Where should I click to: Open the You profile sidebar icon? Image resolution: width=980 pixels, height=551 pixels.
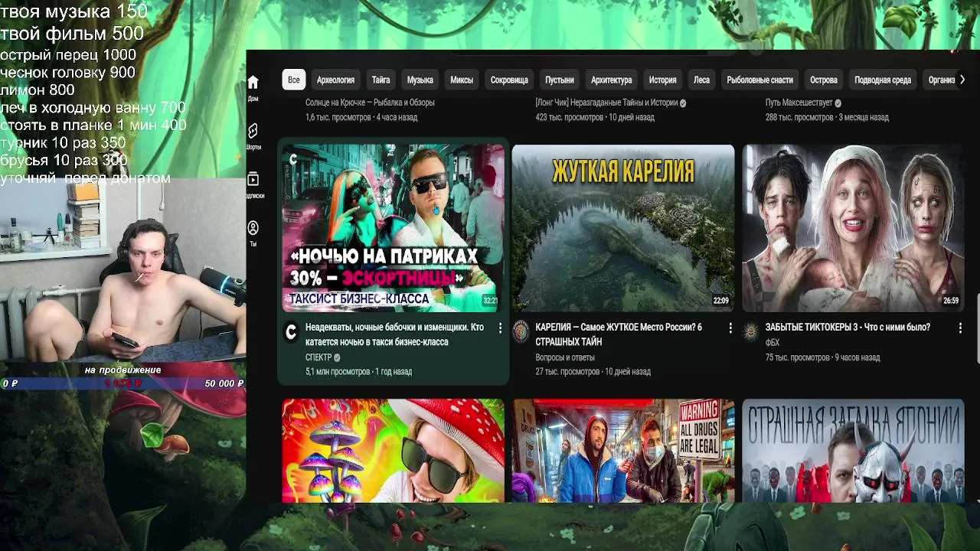click(x=253, y=228)
